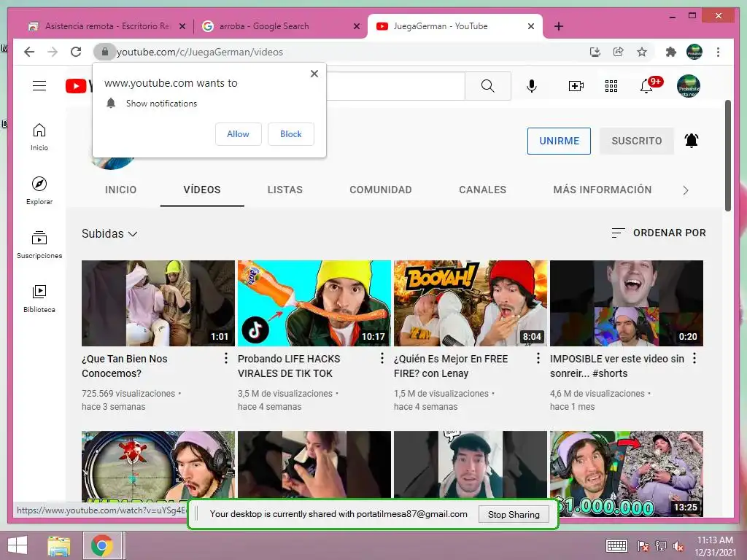Click the address bar URL

(200, 52)
